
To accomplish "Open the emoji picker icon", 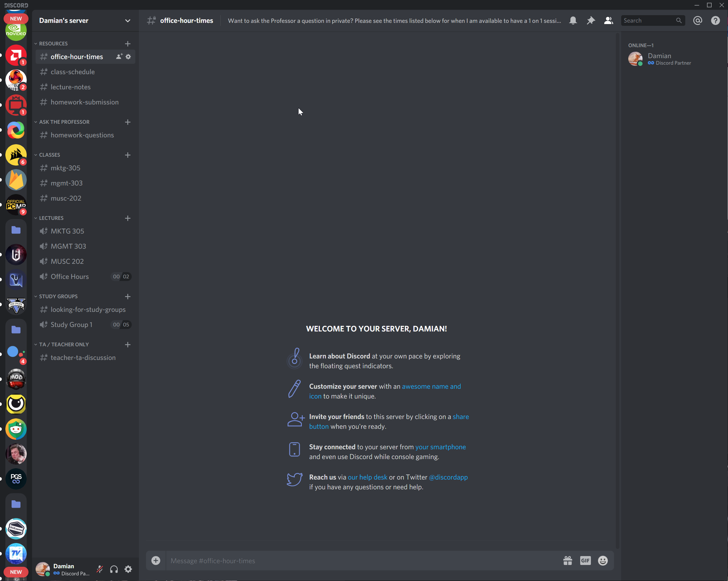I will 603,561.
